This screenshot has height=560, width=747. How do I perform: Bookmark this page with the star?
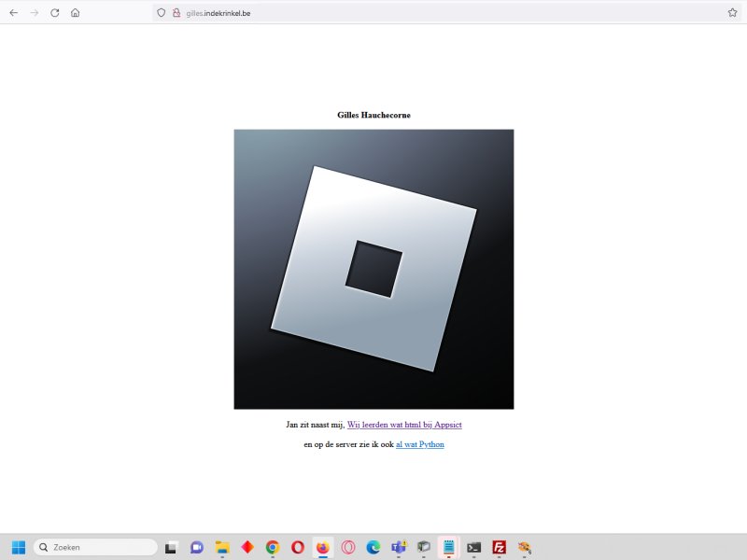coord(732,13)
